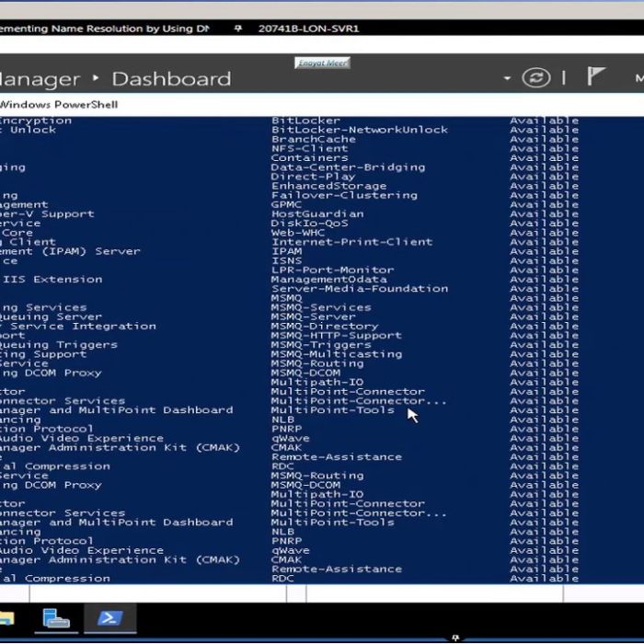
Task: Click the "Queuing Triggers" display name text
Action: [59, 345]
